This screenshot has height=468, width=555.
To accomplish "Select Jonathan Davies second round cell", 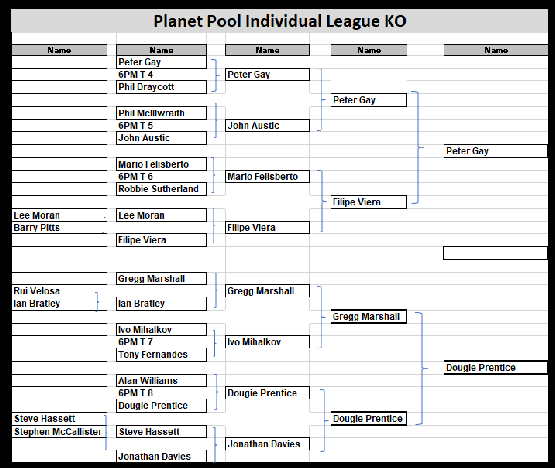I will pyautogui.click(x=267, y=444).
